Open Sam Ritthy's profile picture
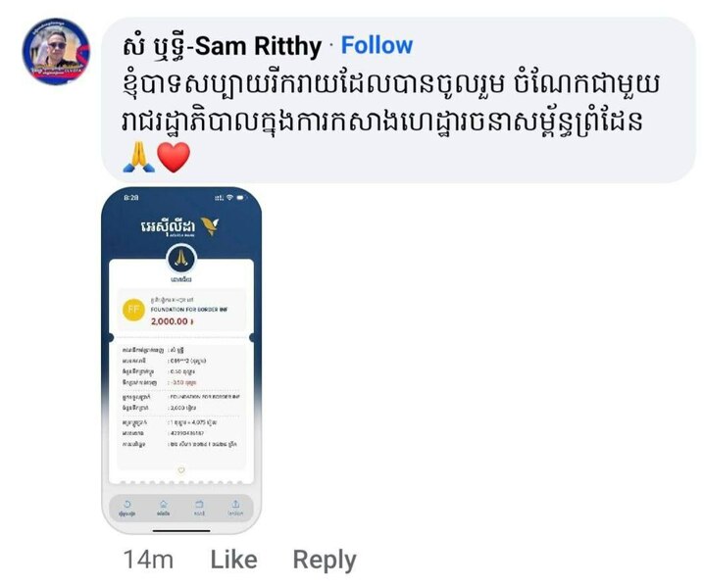The width and height of the screenshot is (704, 588). tap(56, 51)
